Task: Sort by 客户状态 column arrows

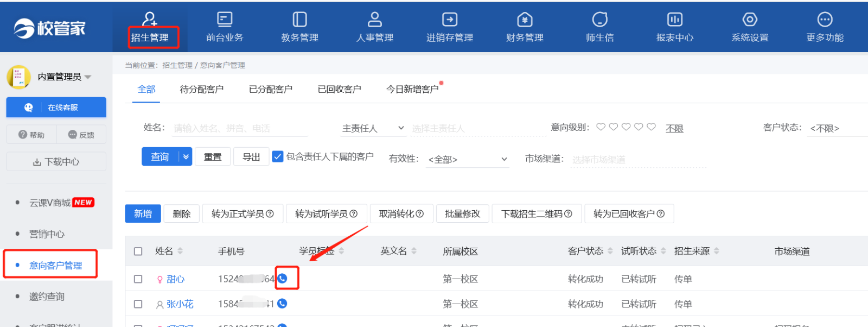Action: tap(610, 251)
